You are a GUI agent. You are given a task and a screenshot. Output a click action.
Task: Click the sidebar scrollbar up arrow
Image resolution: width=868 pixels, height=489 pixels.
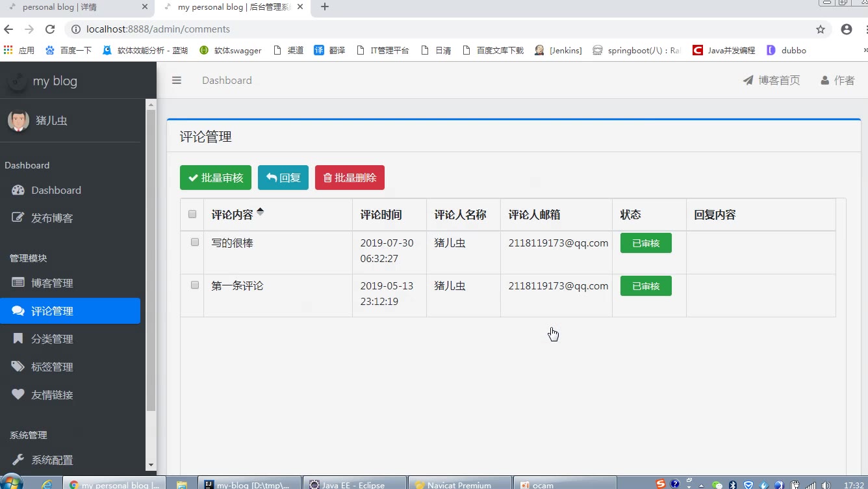[x=151, y=104]
